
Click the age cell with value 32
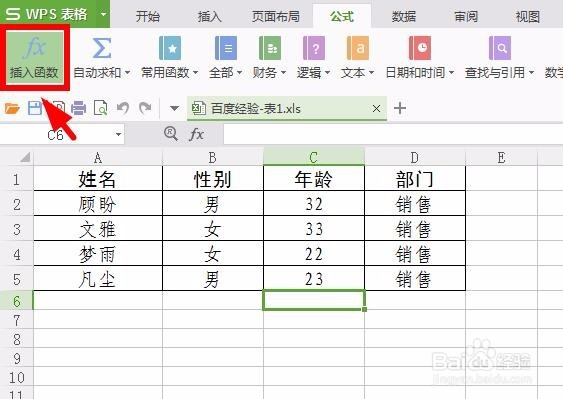313,204
